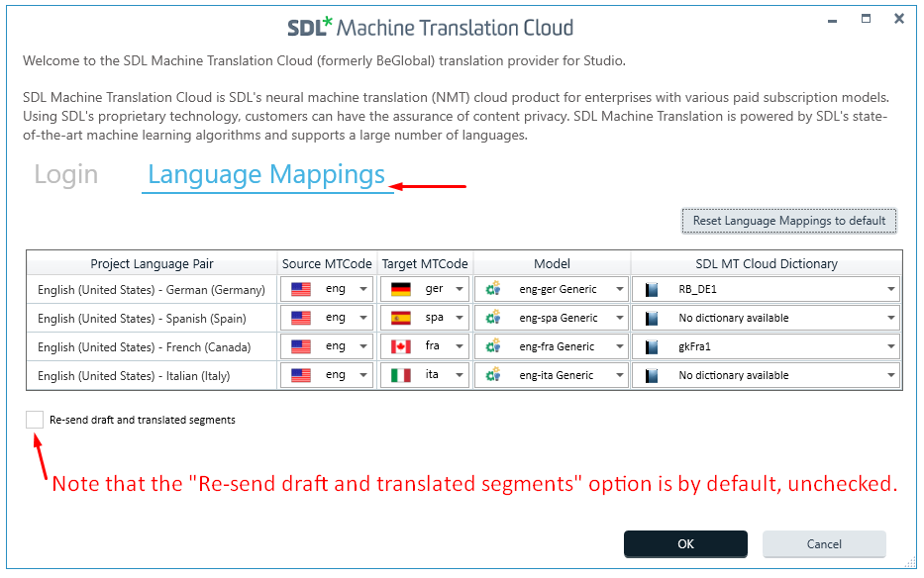The image size is (924, 578).
Task: Click the US flag icon in the German row
Action: point(301,289)
